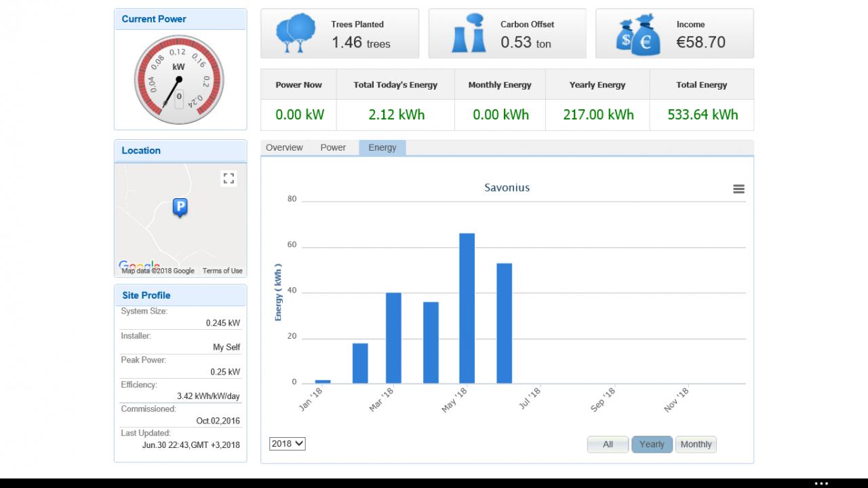This screenshot has height=488, width=868.
Task: Select the Yearly view button
Action: point(652,445)
